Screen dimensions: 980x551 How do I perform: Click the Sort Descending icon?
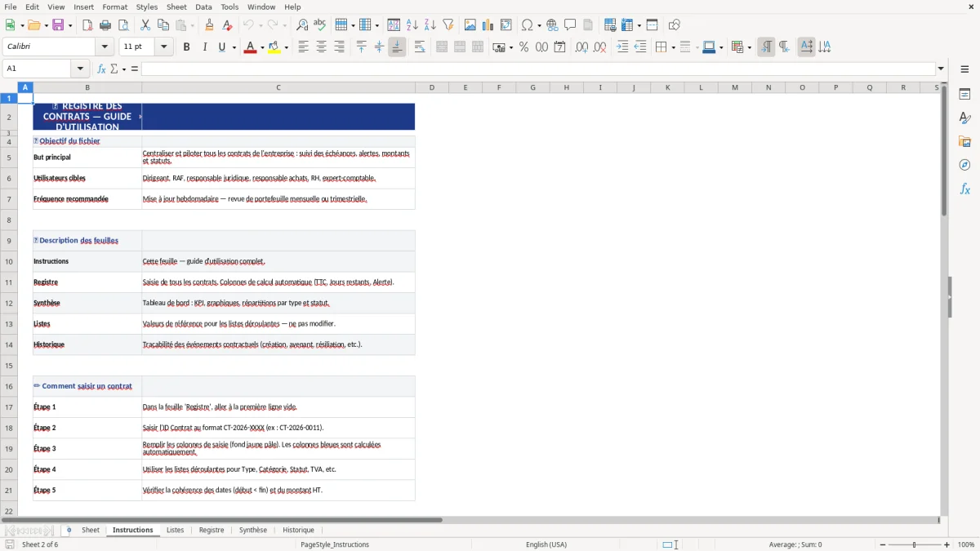(x=430, y=25)
